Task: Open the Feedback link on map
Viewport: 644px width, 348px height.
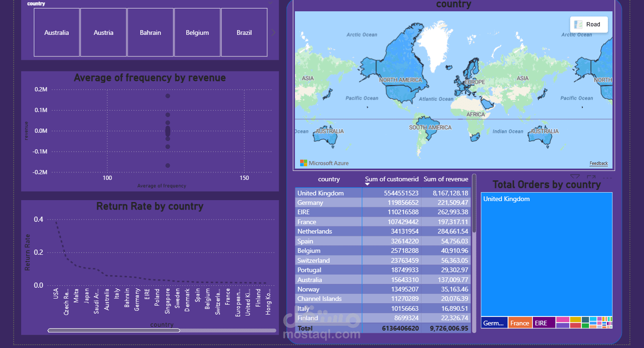Action: [599, 163]
